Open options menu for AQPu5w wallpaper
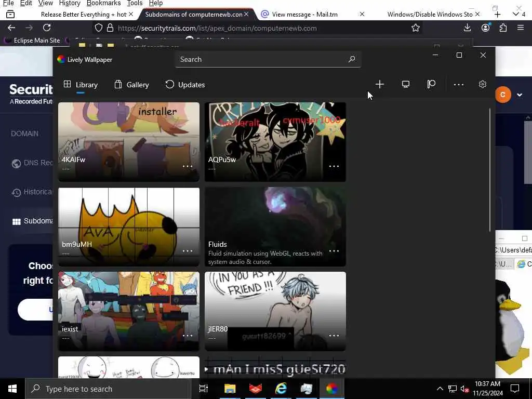 point(334,166)
